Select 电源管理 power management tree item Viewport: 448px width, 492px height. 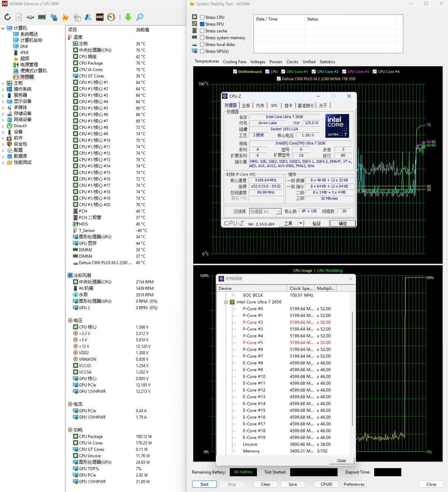coord(26,65)
